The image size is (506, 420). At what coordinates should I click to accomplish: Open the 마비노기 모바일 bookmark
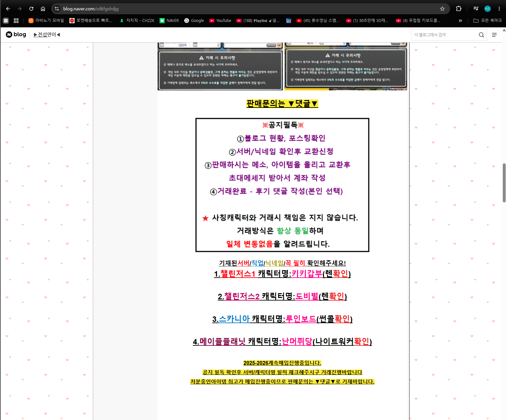point(46,21)
